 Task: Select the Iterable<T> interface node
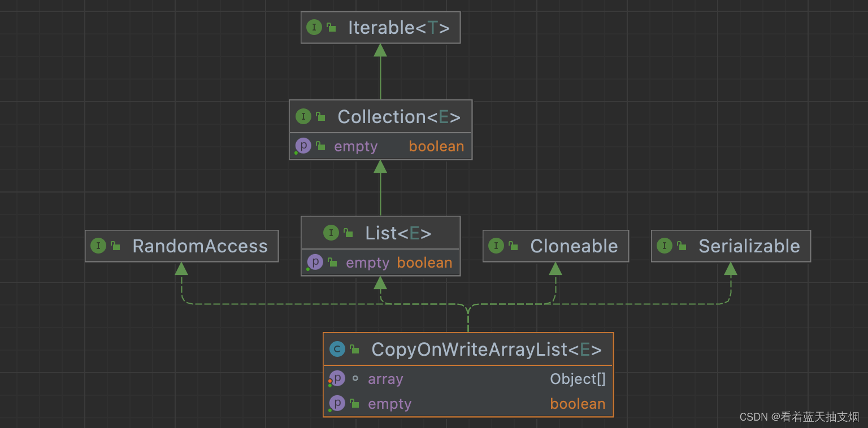point(380,28)
